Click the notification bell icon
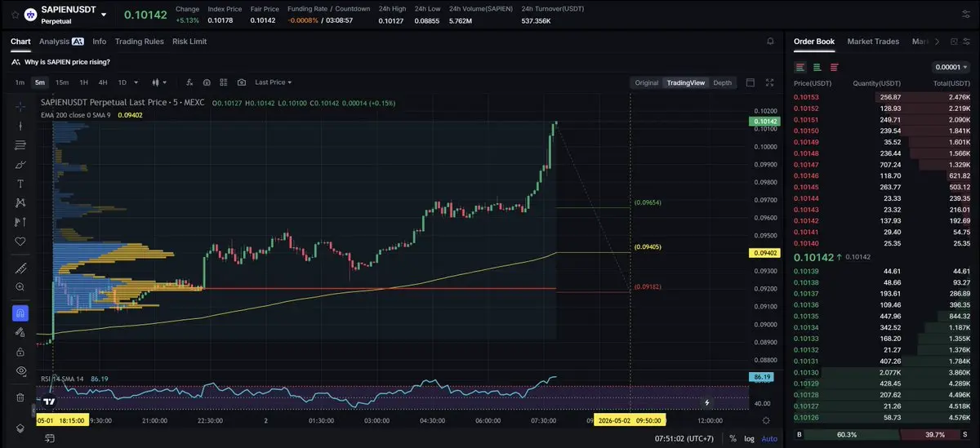 770,42
